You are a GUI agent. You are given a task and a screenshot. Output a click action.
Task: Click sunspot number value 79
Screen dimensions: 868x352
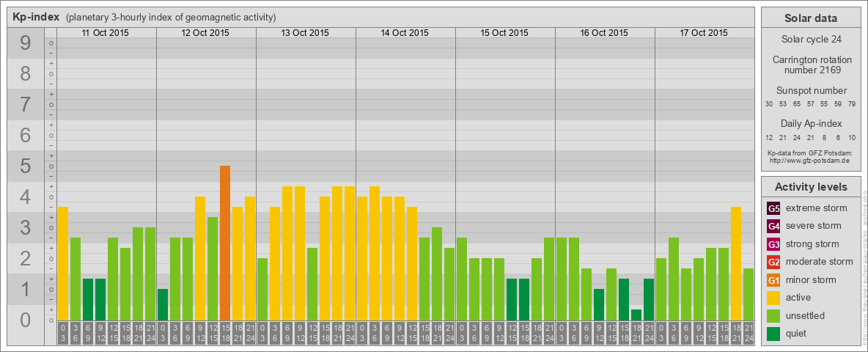tap(852, 104)
